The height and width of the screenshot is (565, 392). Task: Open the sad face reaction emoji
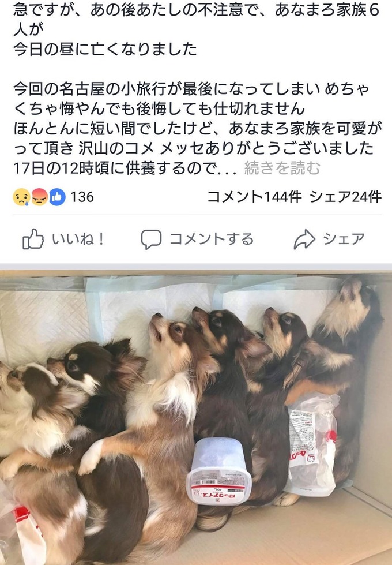click(x=21, y=197)
